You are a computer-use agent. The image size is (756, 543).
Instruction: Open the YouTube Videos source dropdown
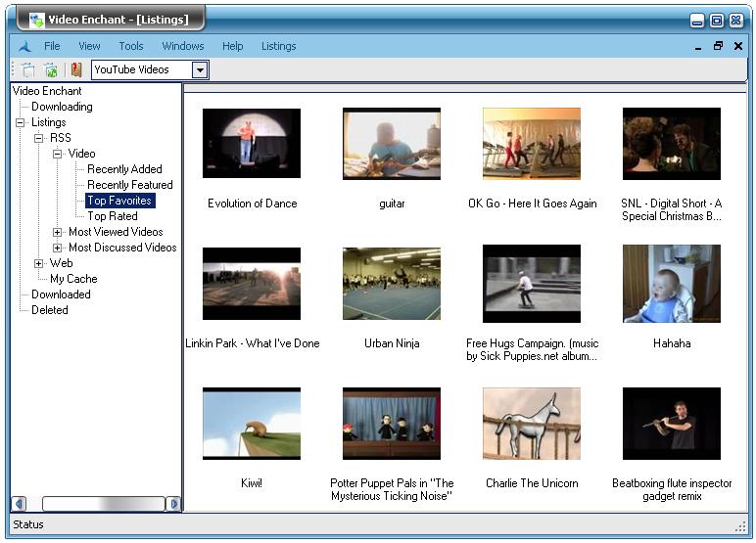click(x=200, y=69)
